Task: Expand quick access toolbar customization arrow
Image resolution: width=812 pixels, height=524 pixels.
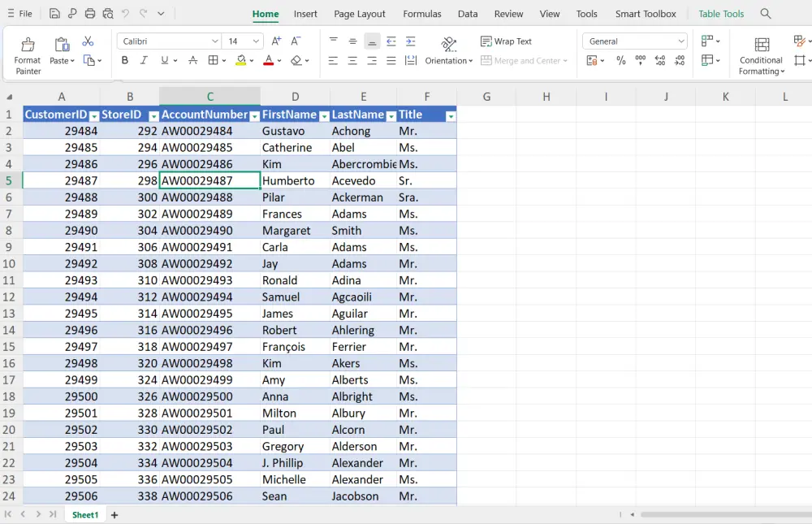Action: coord(161,14)
